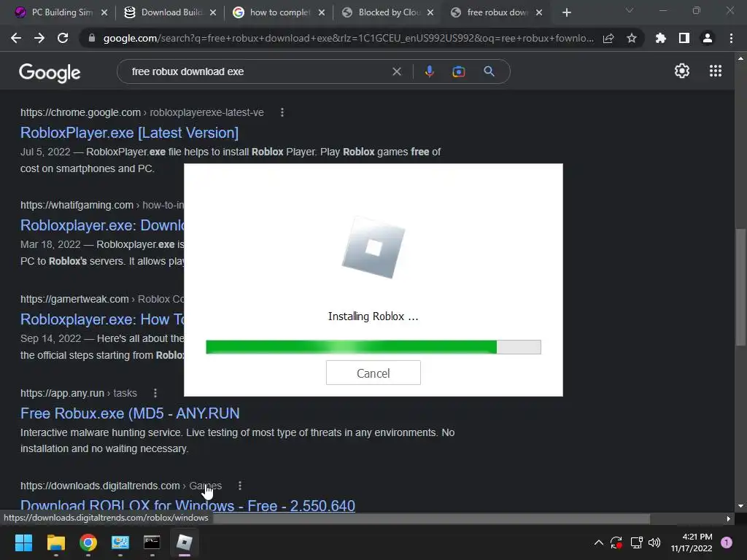This screenshot has width=747, height=560.
Task: Click the vertical page scrollbar thumb
Action: click(740, 287)
